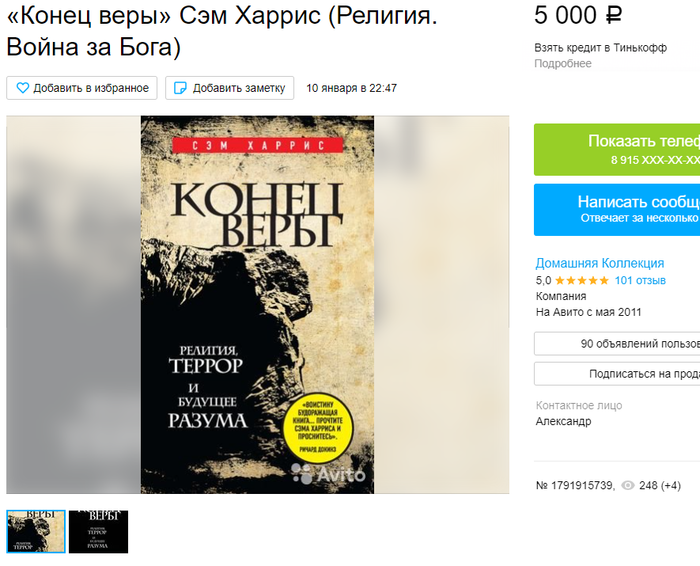This screenshot has height=566, width=700.
Task: View the 90 объявлений пользователя listings
Action: 617,344
